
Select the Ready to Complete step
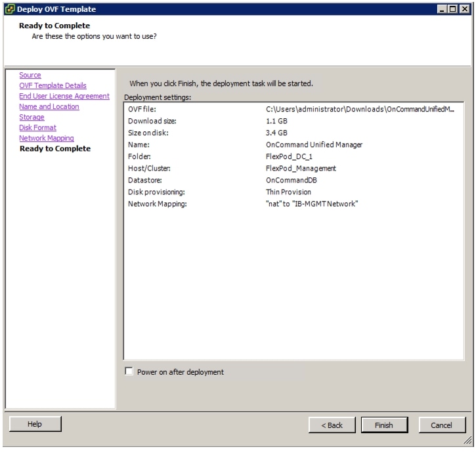pos(55,149)
